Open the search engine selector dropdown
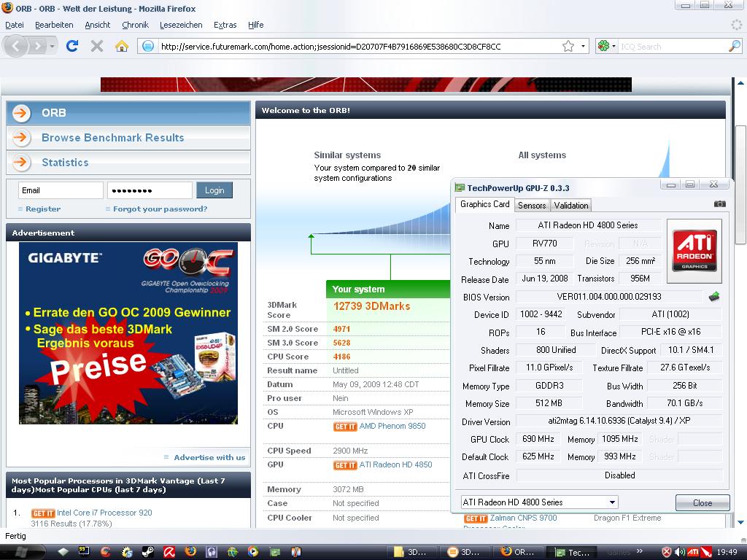The height and width of the screenshot is (560, 747). (x=614, y=46)
